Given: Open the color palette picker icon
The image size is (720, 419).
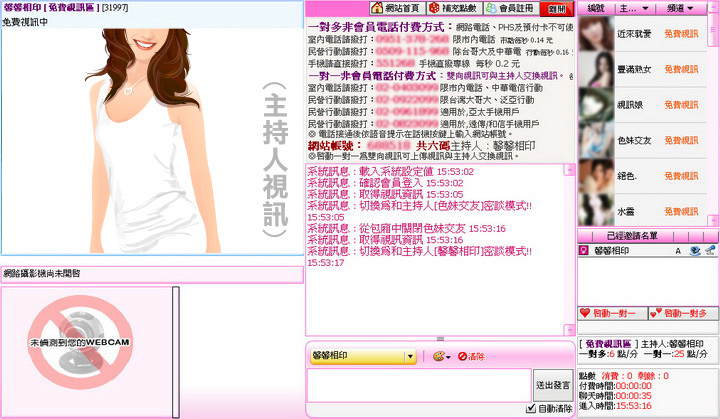Looking at the screenshot, I should 439,356.
